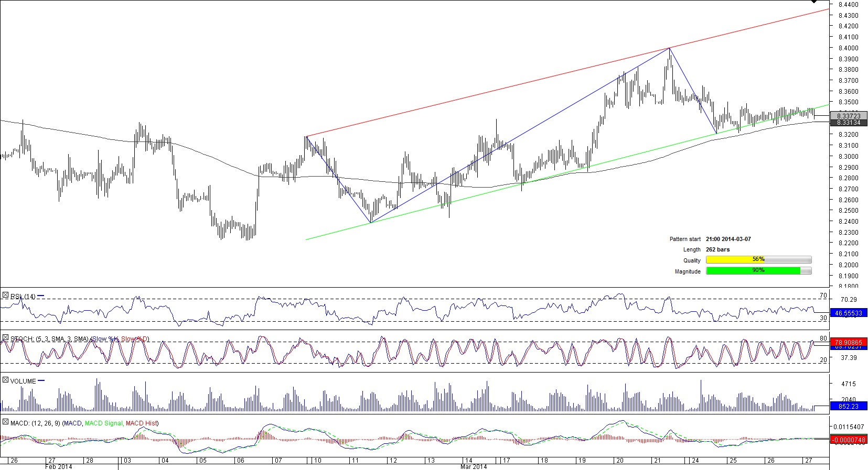The width and height of the screenshot is (868, 470).
Task: Close the STOCH indicator panel
Action: point(5,338)
